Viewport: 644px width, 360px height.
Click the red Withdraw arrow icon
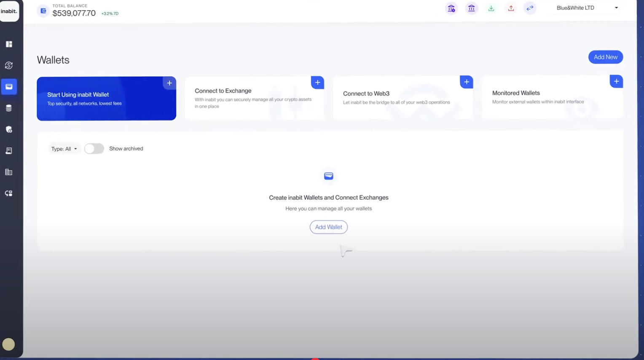pyautogui.click(x=510, y=8)
